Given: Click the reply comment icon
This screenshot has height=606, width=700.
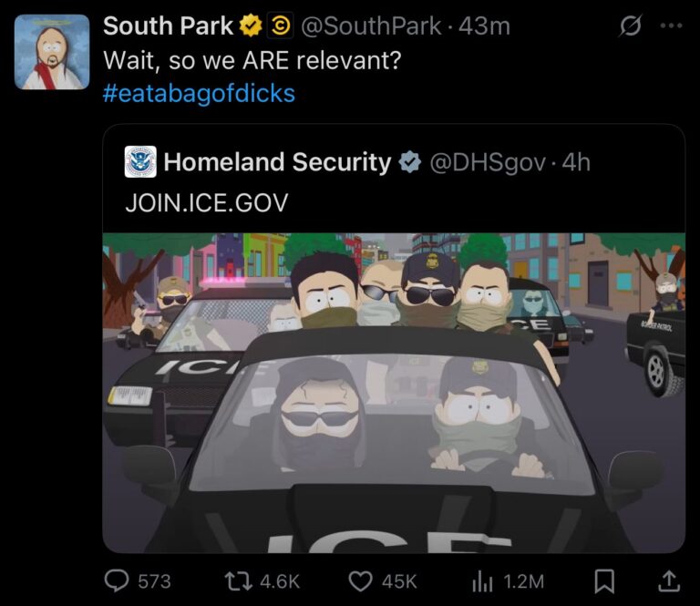Looking at the screenshot, I should click(x=118, y=580).
